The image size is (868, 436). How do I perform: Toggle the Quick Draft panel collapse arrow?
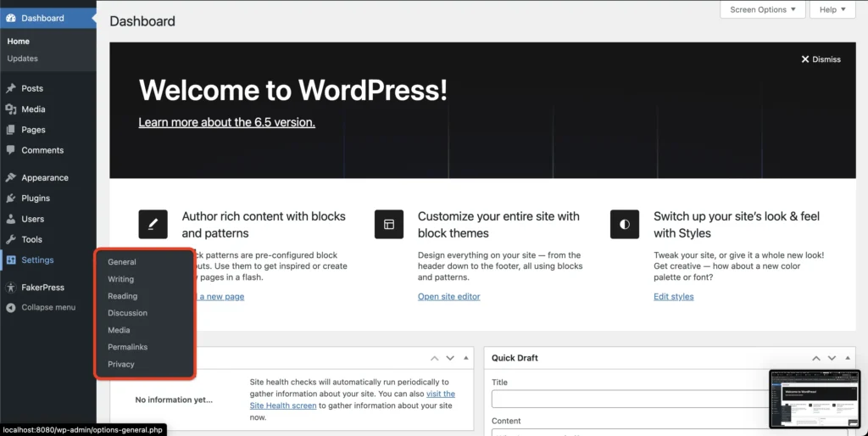click(x=849, y=358)
